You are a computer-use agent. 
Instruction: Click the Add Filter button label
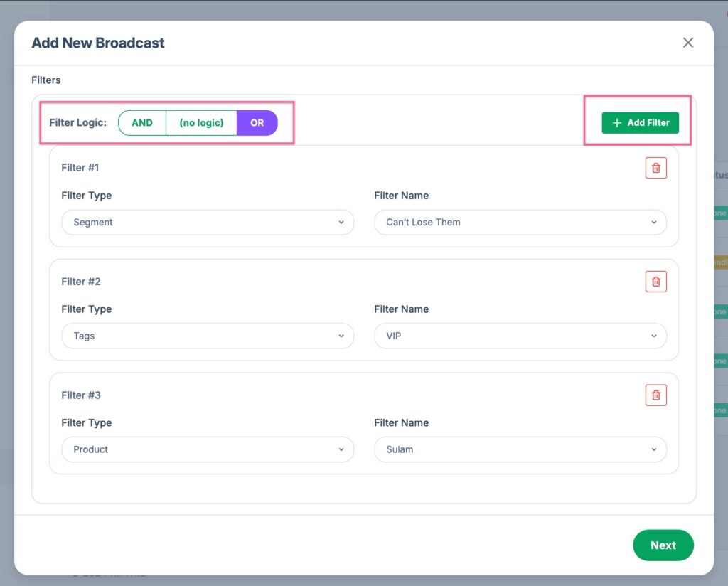[x=648, y=123]
